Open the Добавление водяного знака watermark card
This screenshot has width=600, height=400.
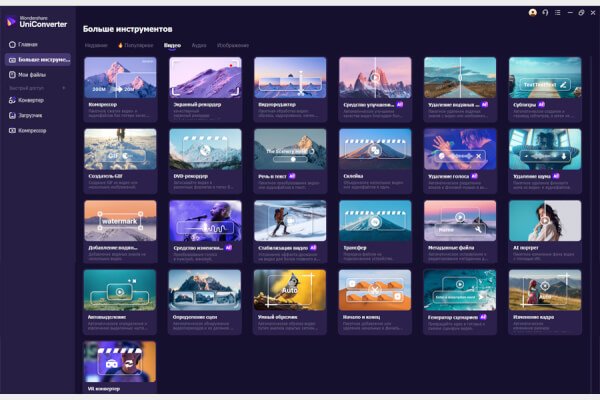(120, 232)
